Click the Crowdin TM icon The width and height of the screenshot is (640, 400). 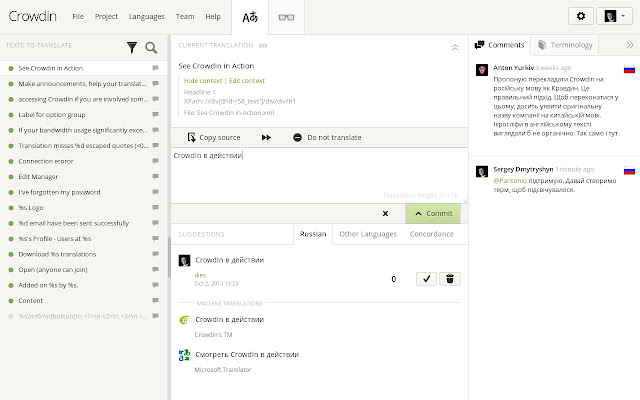pos(184,320)
